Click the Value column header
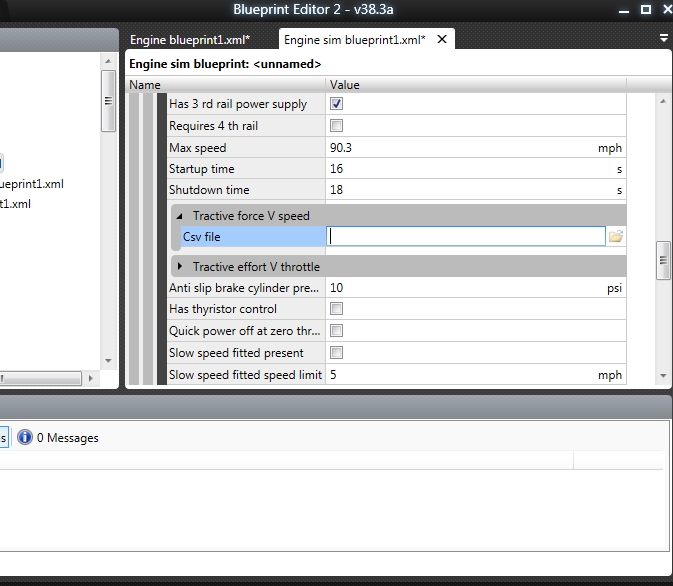 476,85
